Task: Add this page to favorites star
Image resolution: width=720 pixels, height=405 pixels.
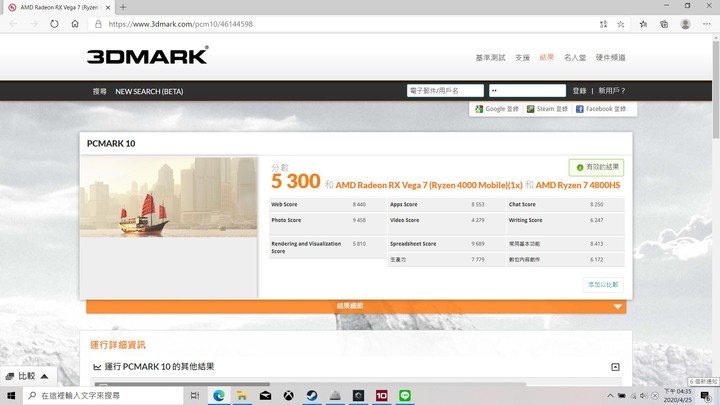Action: coord(620,24)
